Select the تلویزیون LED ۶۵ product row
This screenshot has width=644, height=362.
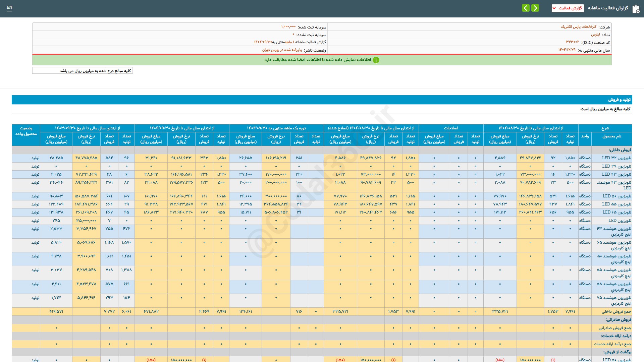(616, 212)
